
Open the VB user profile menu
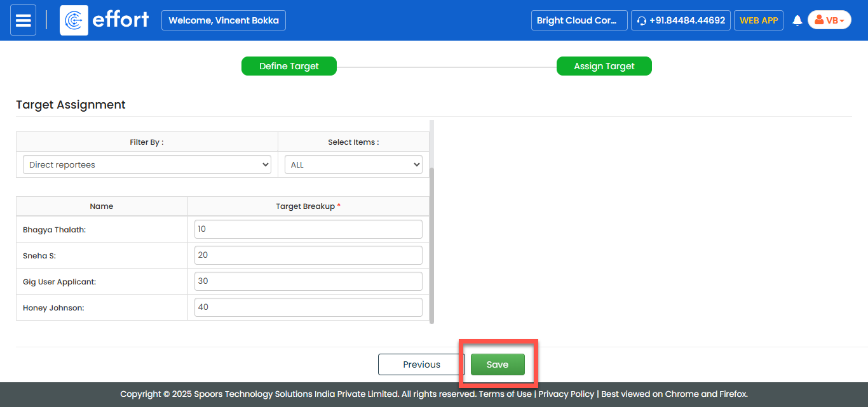(x=829, y=20)
